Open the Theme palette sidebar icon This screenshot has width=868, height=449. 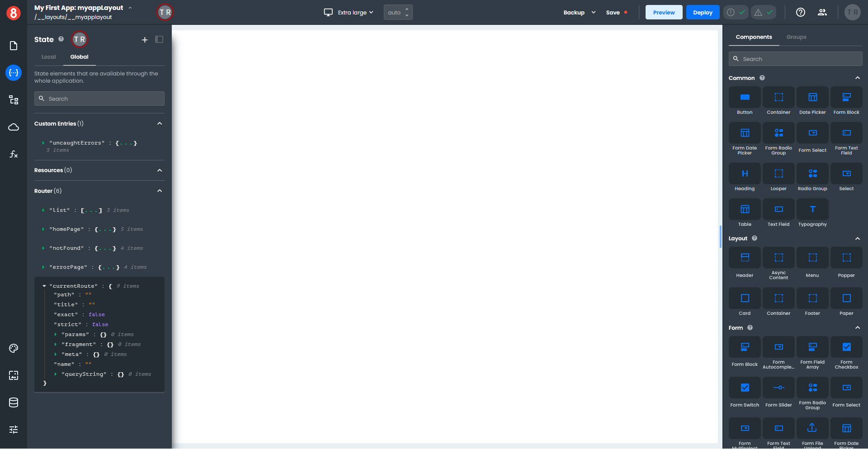[14, 348]
